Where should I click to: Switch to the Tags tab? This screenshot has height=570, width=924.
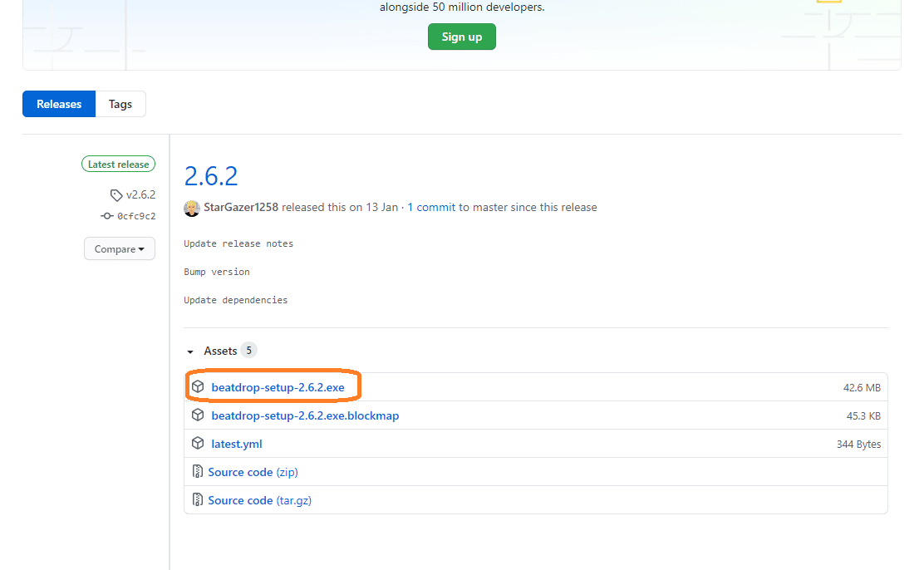(x=120, y=104)
